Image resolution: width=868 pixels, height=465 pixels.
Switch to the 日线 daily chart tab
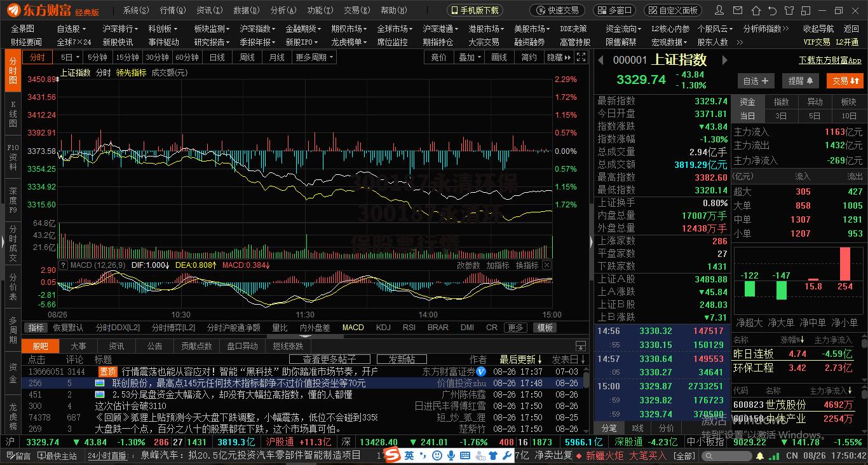(x=217, y=57)
